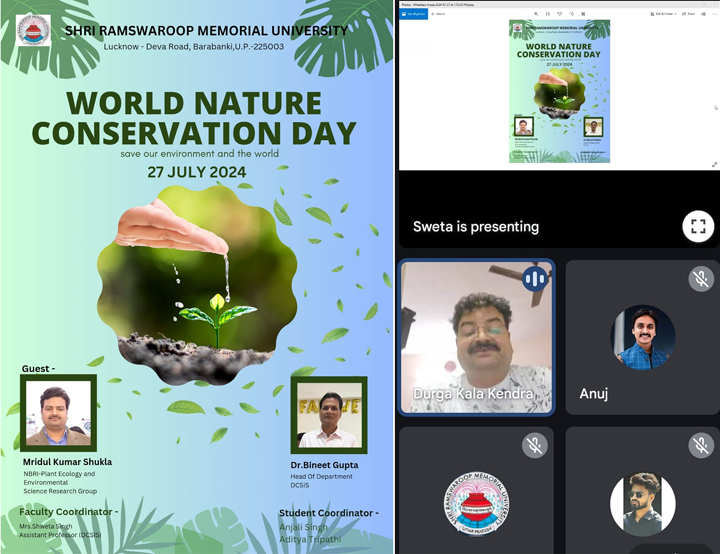The width and height of the screenshot is (720, 554).
Task: Click the See all photos button
Action: [416, 14]
